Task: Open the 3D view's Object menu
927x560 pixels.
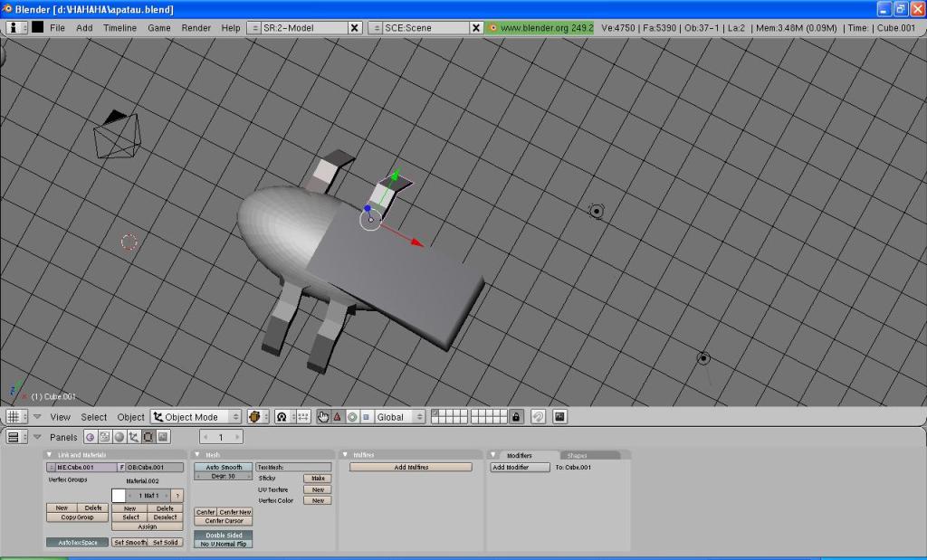Action: pyautogui.click(x=130, y=417)
